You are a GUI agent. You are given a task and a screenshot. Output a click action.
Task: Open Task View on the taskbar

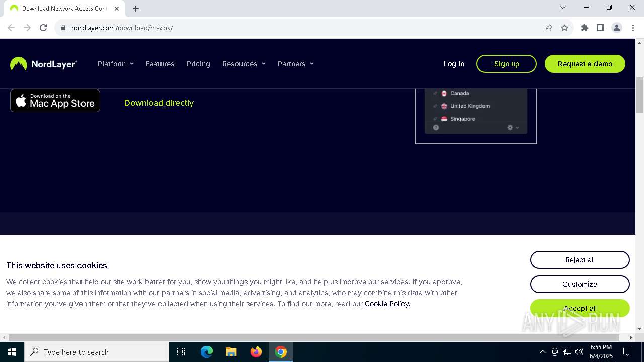click(x=181, y=352)
